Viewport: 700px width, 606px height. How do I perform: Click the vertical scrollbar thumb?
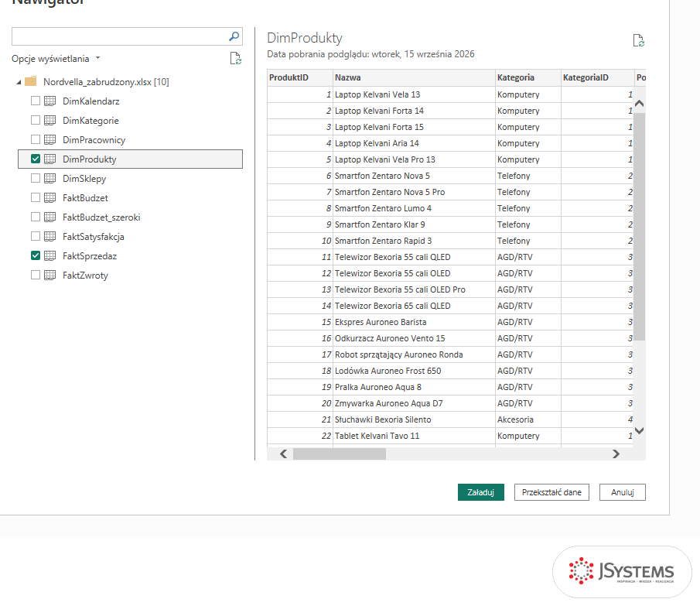pos(640,227)
